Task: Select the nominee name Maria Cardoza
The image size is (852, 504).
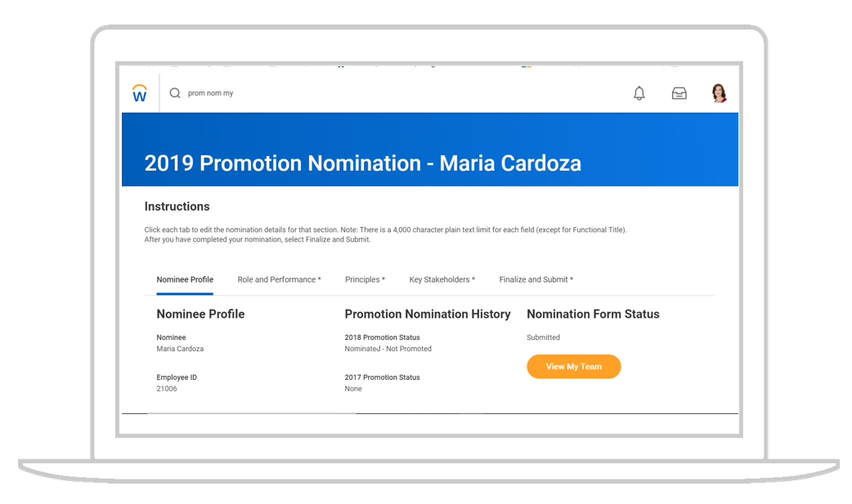Action: (x=179, y=348)
